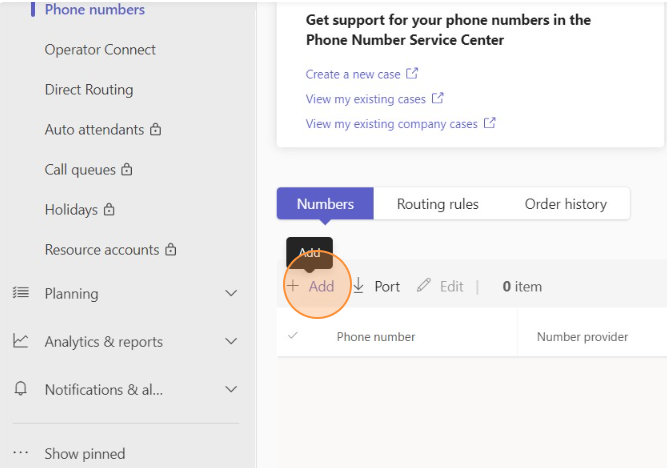Toggle the select-all checkmark in table header
This screenshot has height=468, width=667.
tap(293, 336)
